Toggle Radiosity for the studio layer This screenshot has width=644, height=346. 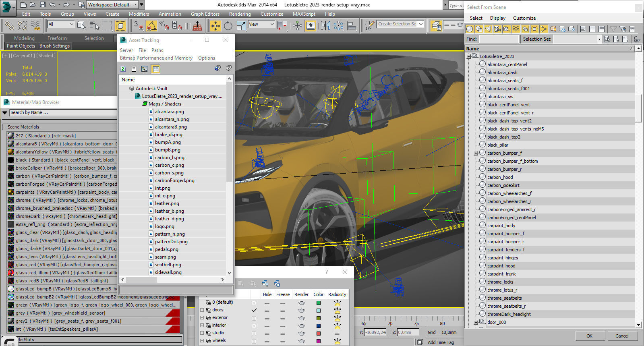point(337,334)
